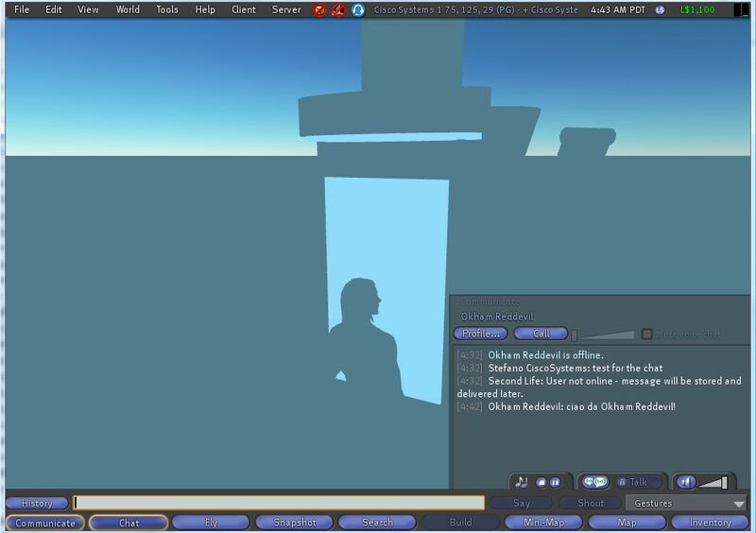Open the View menu
The height and width of the screenshot is (533, 756).
[88, 9]
